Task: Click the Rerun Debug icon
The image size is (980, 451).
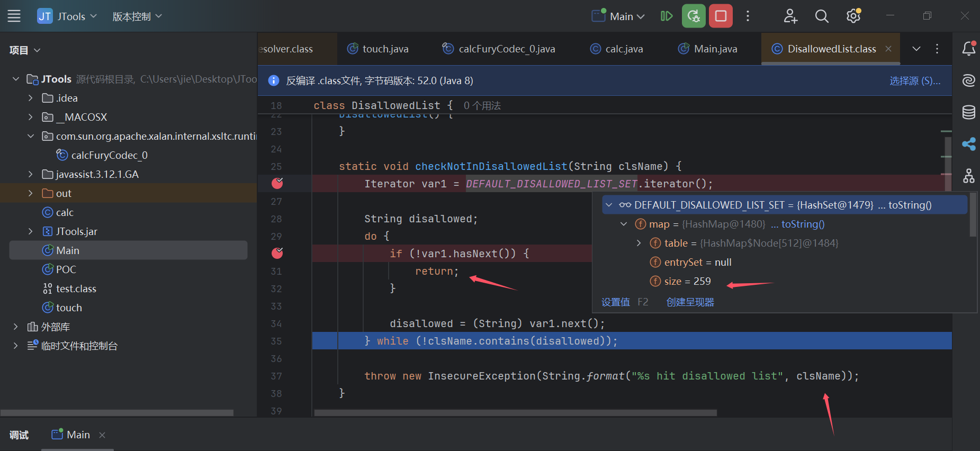Action: point(694,16)
